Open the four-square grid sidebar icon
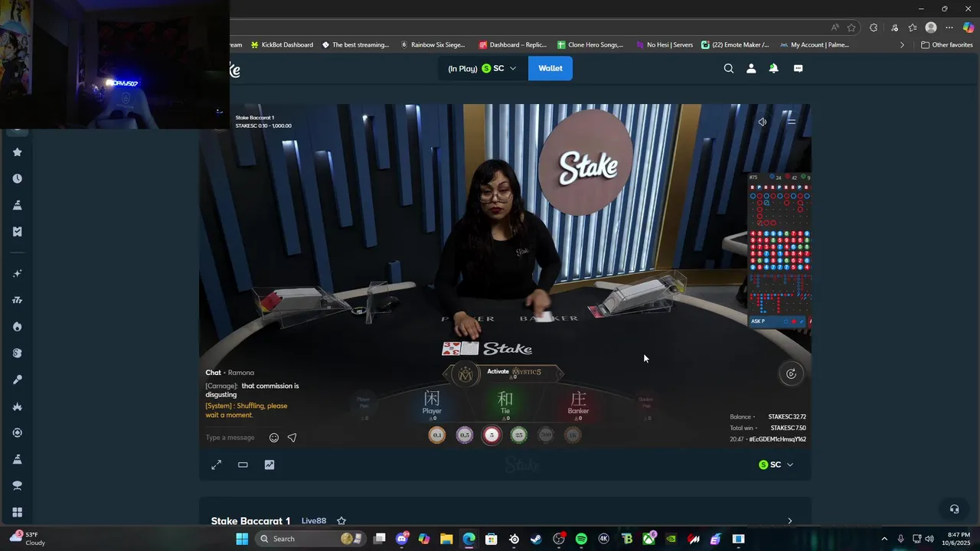 [x=17, y=512]
